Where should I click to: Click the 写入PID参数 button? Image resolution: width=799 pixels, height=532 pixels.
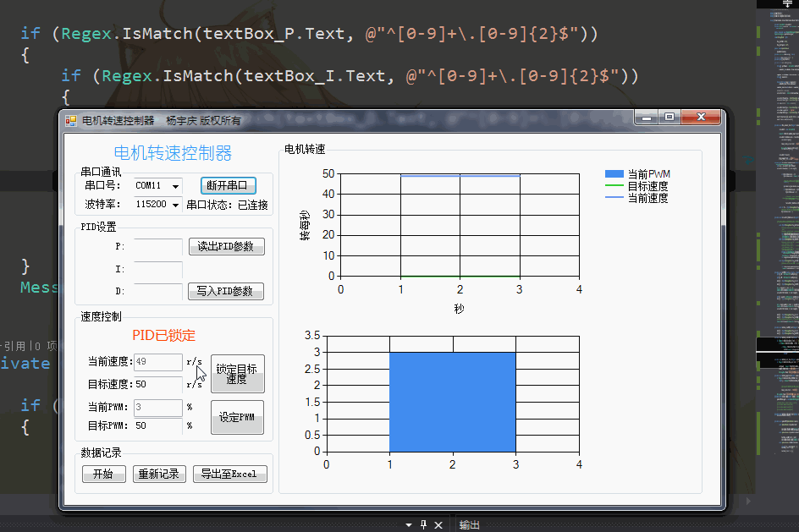coord(226,291)
